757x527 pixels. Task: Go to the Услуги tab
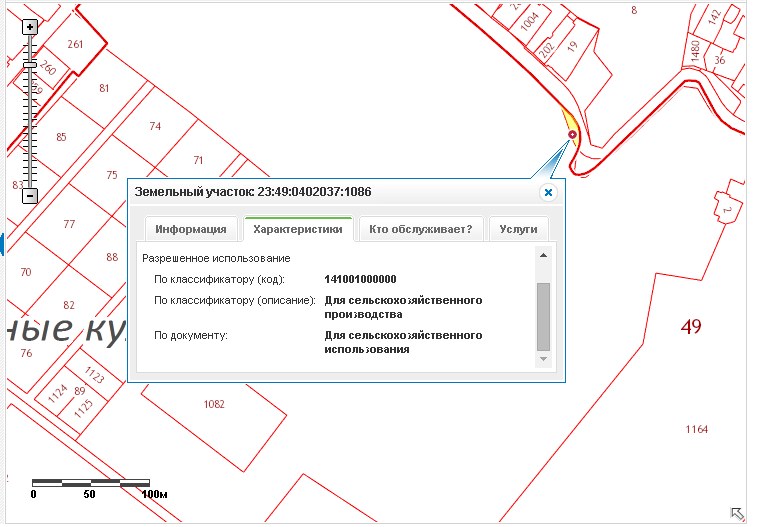[x=519, y=229]
